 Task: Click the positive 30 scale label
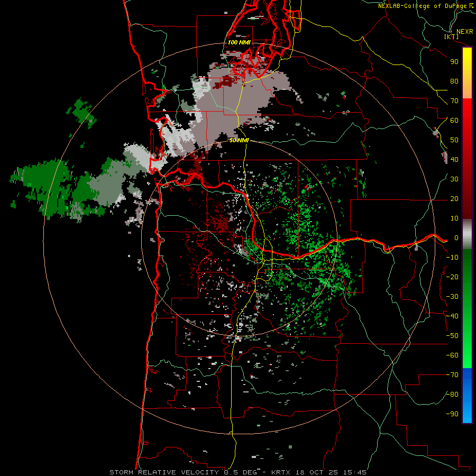pyautogui.click(x=454, y=179)
